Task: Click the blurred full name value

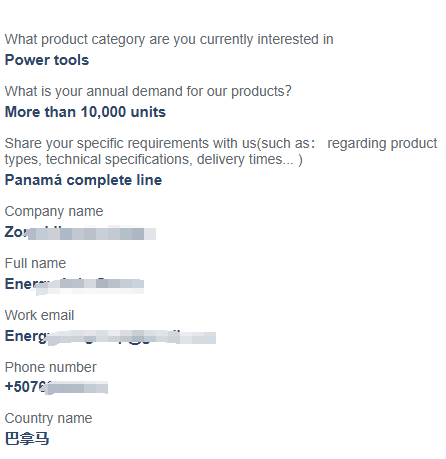Action: click(x=74, y=284)
